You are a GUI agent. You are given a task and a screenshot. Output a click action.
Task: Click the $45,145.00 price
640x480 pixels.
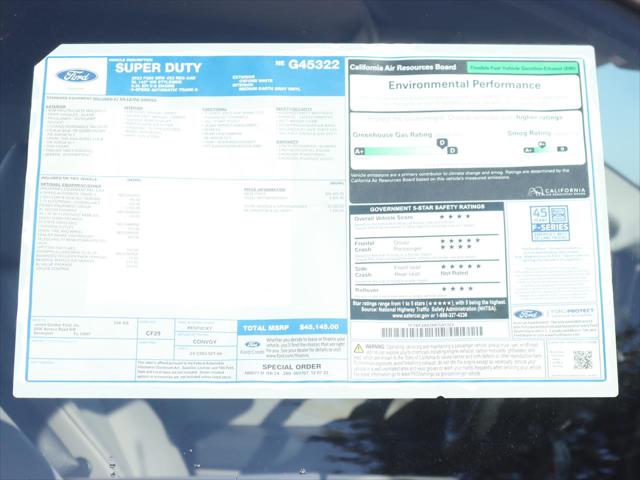(x=319, y=327)
